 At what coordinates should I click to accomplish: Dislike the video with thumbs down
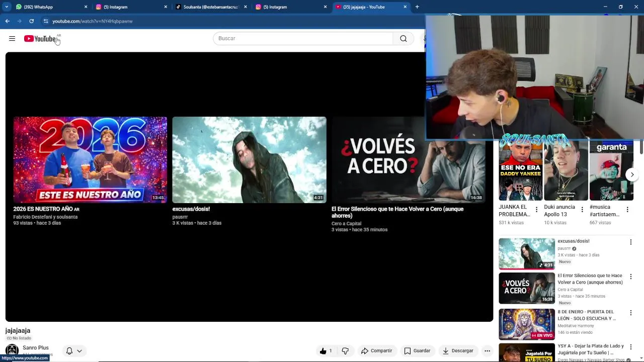pos(345,351)
